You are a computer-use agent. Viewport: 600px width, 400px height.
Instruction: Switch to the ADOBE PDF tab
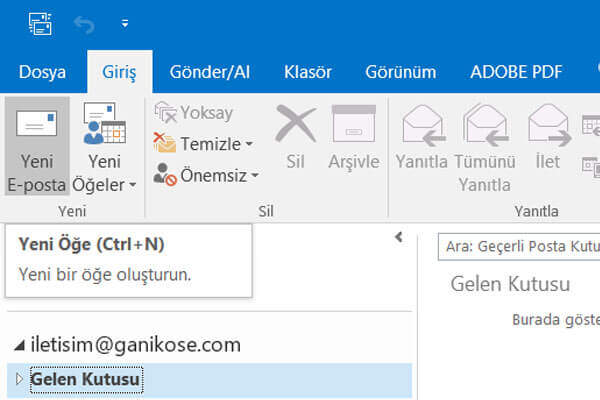click(516, 72)
